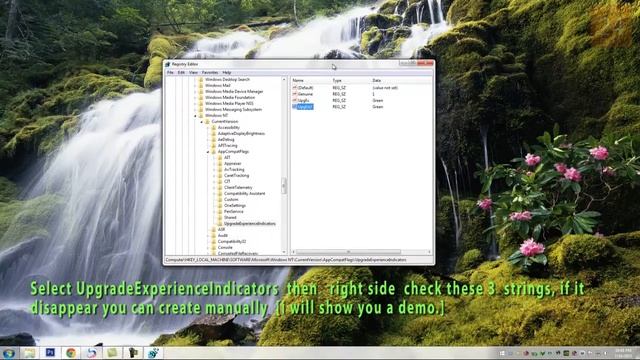Collapse the CurrentVersion tree node
Screen dimensions: 640x360
[x=202, y=122]
